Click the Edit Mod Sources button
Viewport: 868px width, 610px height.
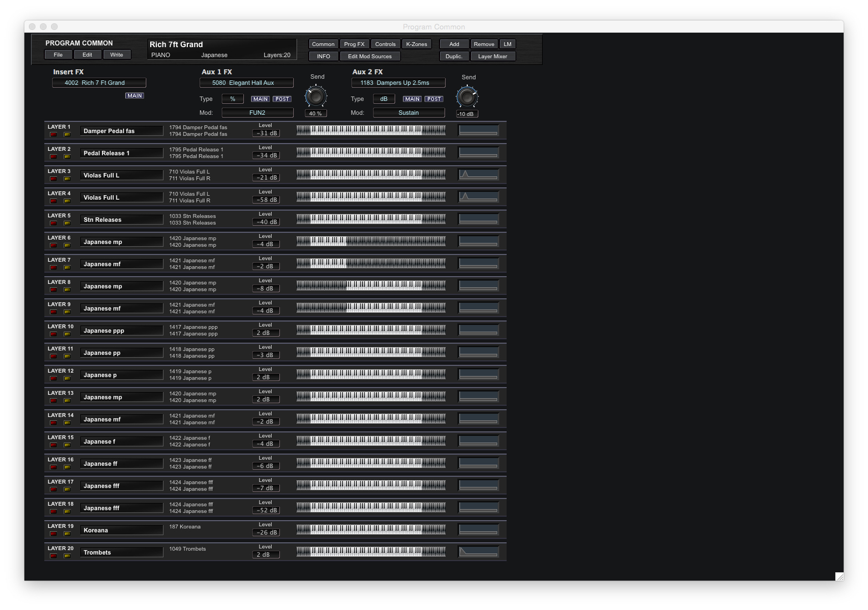click(x=370, y=57)
